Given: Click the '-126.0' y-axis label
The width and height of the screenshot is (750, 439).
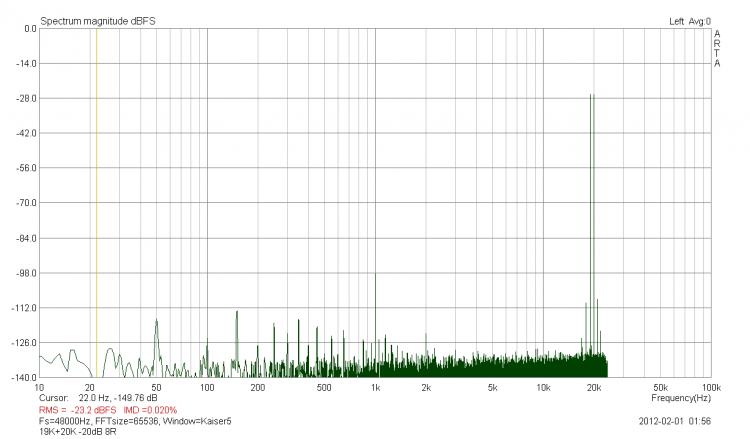Looking at the screenshot, I should 24,343.
